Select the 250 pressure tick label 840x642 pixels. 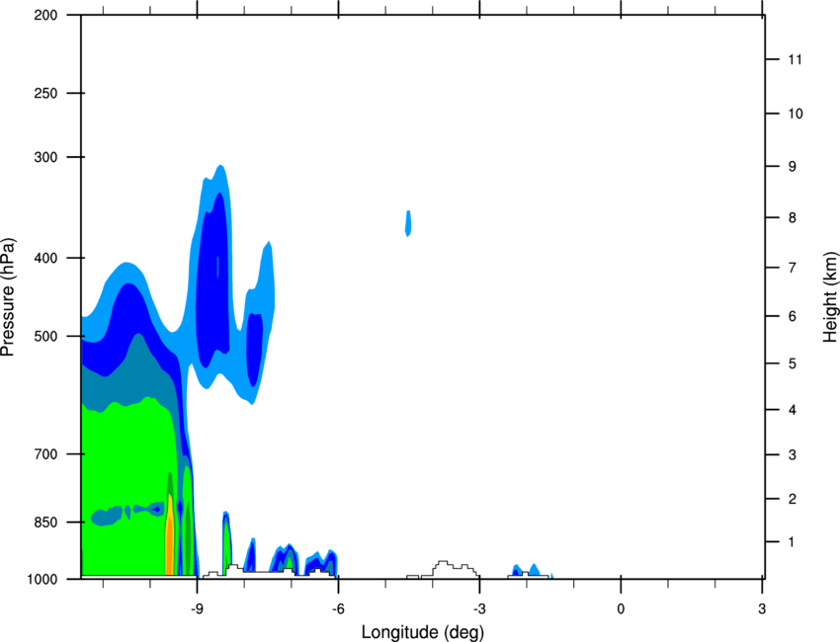click(x=45, y=93)
